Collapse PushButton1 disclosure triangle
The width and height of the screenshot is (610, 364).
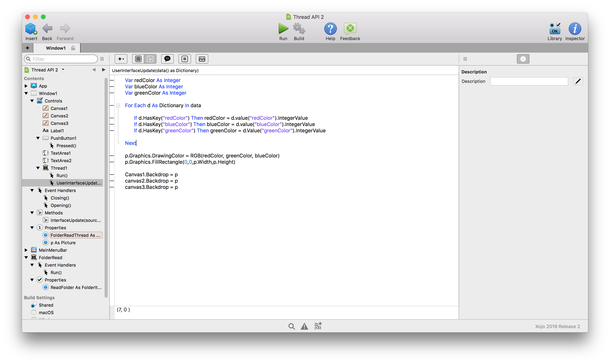[38, 138]
